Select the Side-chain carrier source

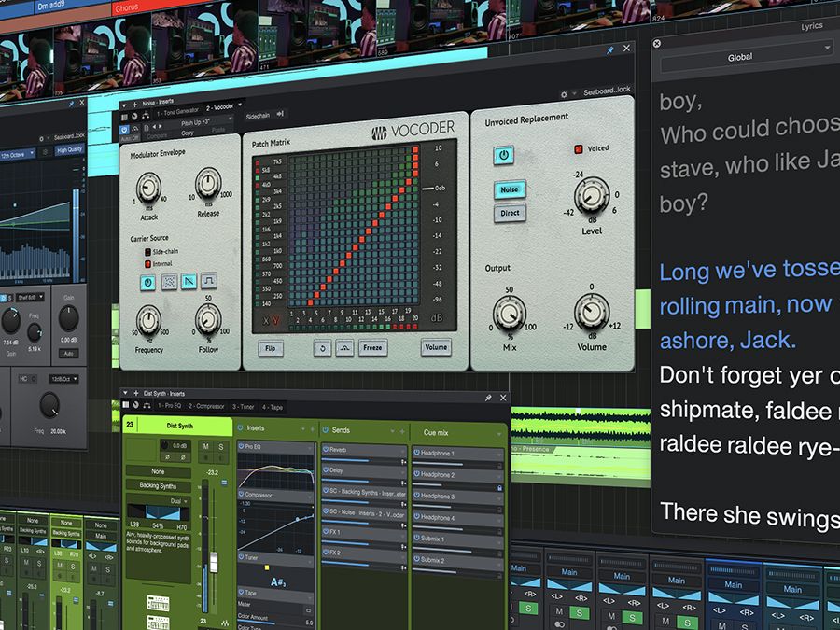(147, 252)
